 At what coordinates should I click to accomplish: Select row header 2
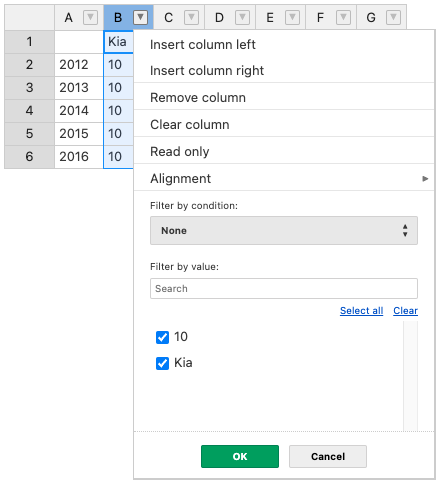tap(29, 65)
